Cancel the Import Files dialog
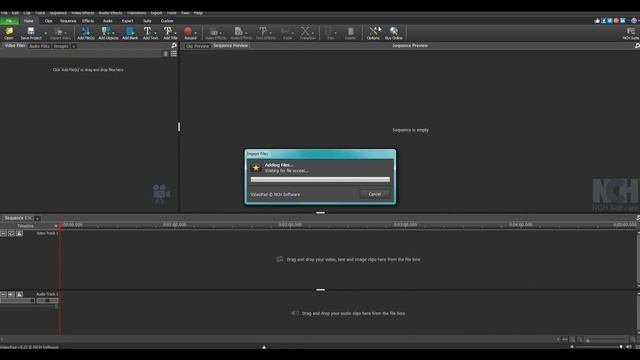Screen dimensions: 640x360 (x=374, y=194)
